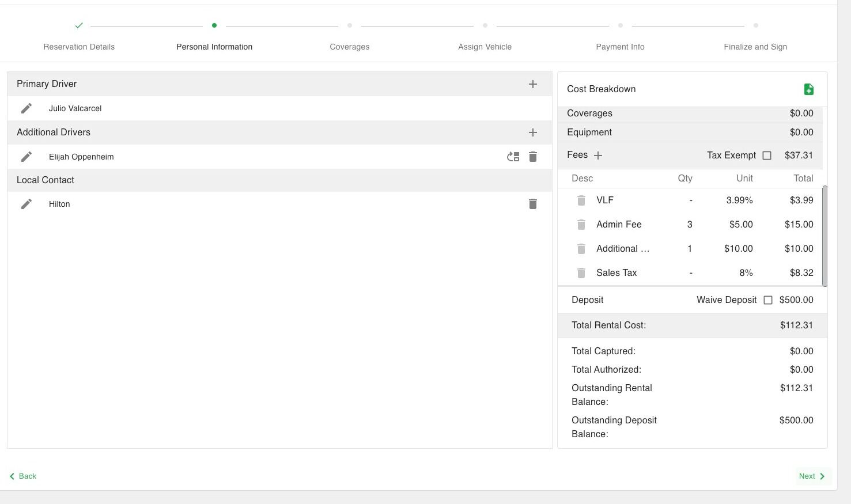Jump to the Payment Info step

coord(620,47)
